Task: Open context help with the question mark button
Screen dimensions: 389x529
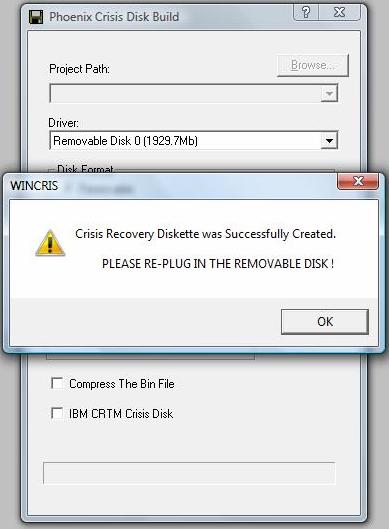Action: point(306,12)
